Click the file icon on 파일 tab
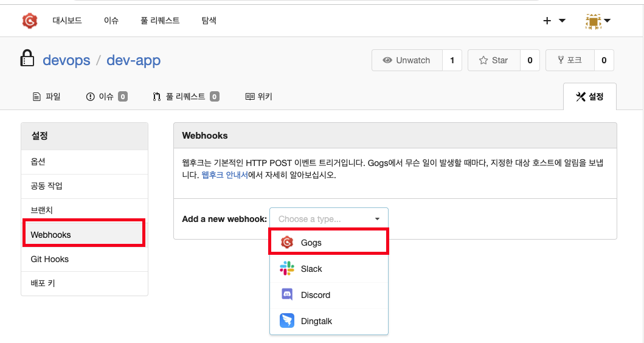Image resolution: width=644 pixels, height=343 pixels. [x=36, y=97]
